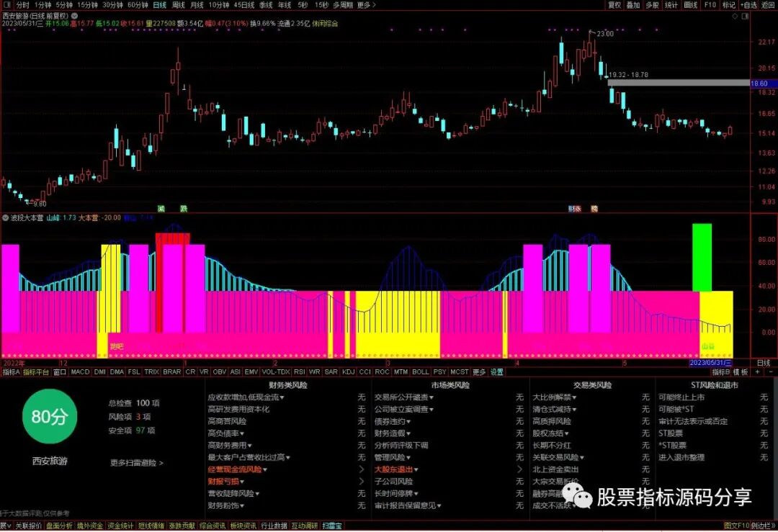Click 统计 statistics button
This screenshot has width=778, height=532.
(671, 5)
